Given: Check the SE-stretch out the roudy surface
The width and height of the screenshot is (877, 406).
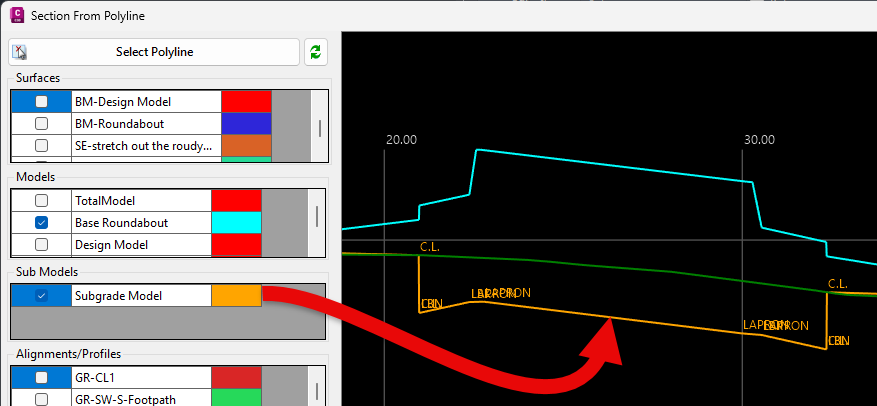Looking at the screenshot, I should [41, 145].
